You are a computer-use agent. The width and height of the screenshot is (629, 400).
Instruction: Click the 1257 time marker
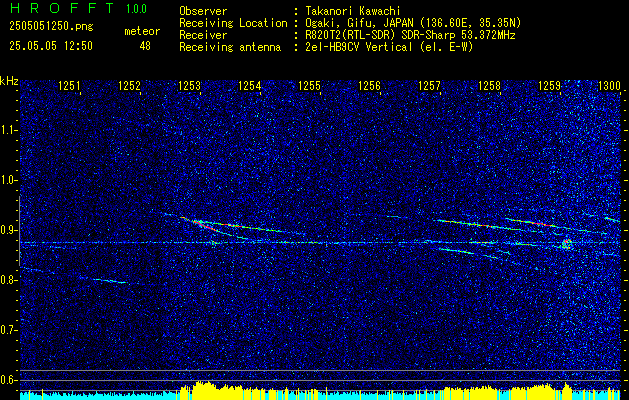429,85
